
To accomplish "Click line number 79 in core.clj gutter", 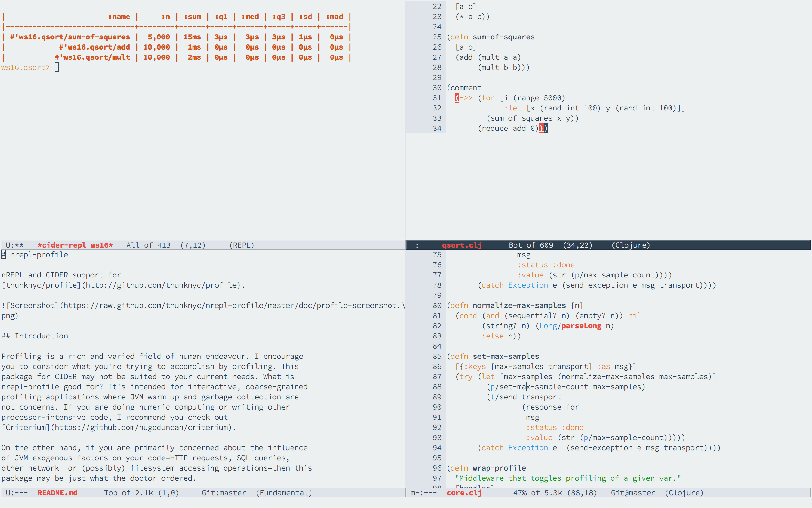I will point(437,295).
